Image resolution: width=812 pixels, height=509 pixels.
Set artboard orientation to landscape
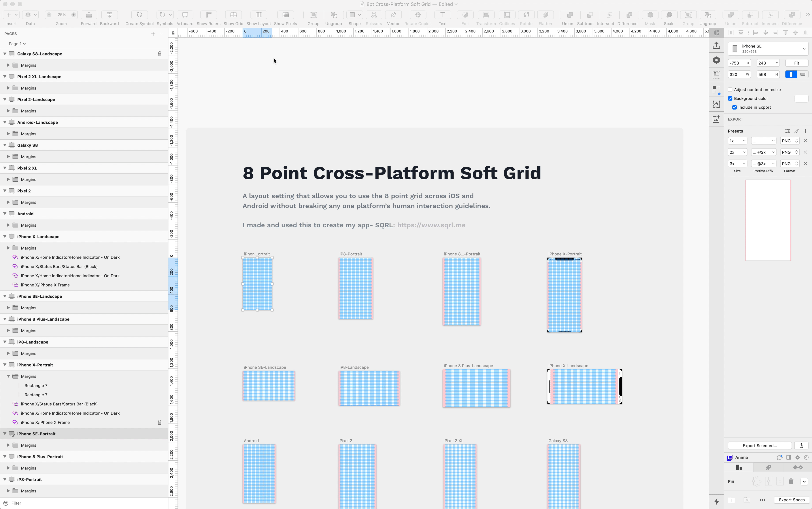click(x=803, y=74)
